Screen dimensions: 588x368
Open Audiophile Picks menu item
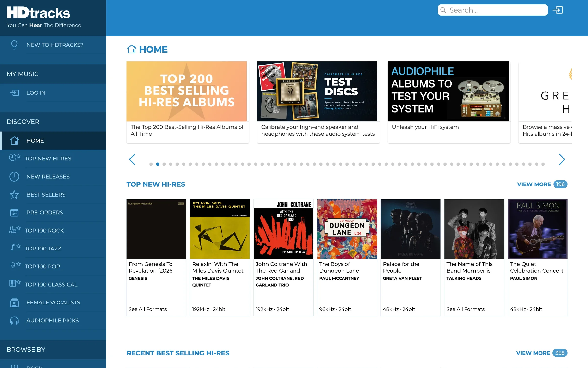pos(53,320)
